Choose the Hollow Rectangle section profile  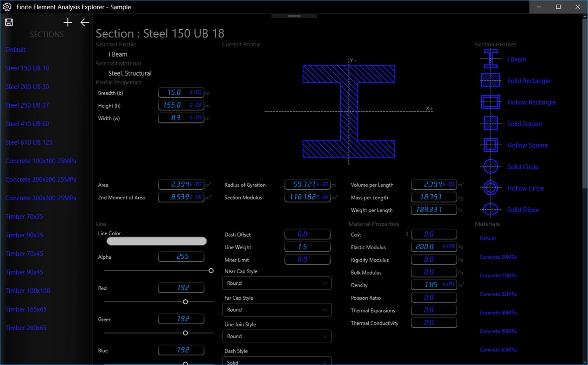(x=490, y=102)
